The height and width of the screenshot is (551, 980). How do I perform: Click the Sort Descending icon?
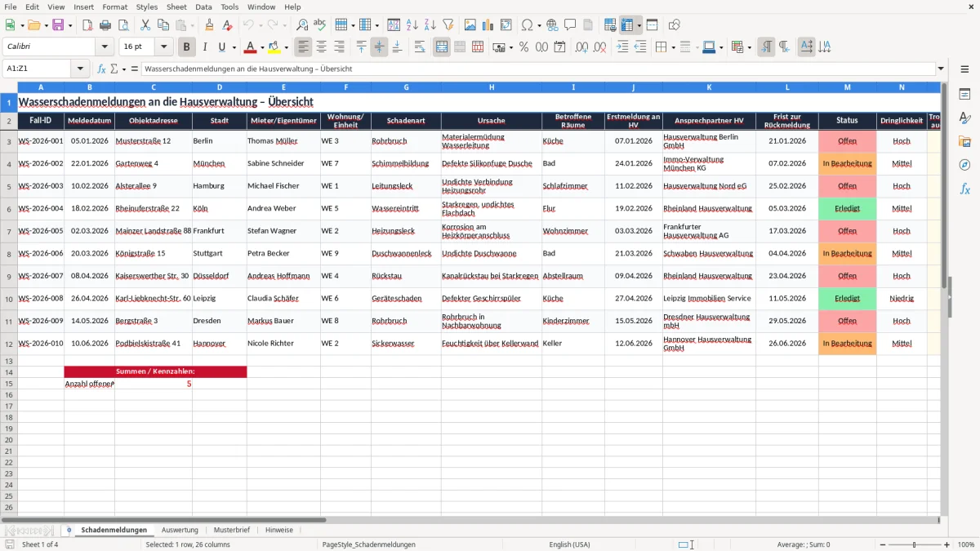pos(430,25)
